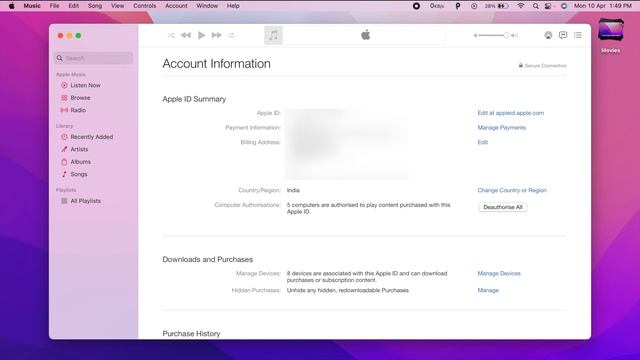Click into the sidebar Search field
Screen dimensions: 640x360
coord(93,58)
